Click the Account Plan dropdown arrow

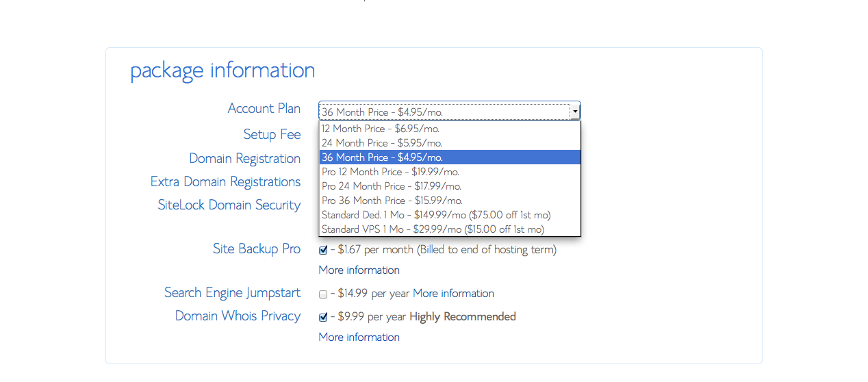pyautogui.click(x=575, y=111)
